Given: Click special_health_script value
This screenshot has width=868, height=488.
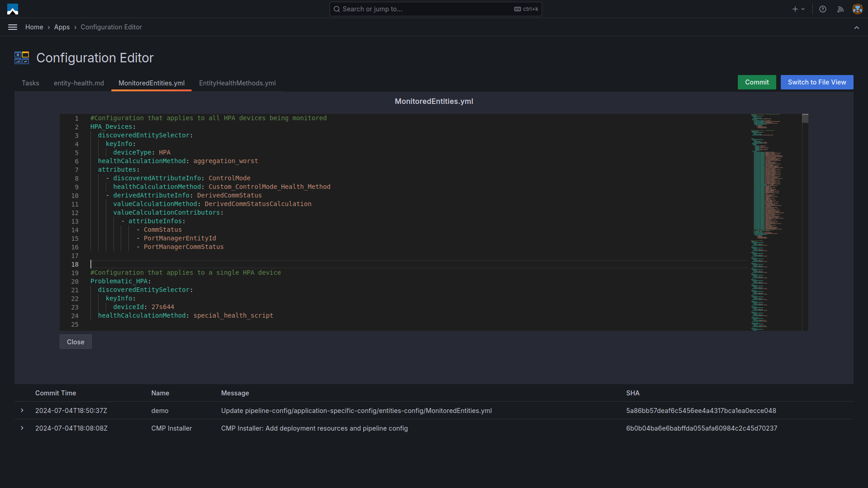Looking at the screenshot, I should 233,316.
